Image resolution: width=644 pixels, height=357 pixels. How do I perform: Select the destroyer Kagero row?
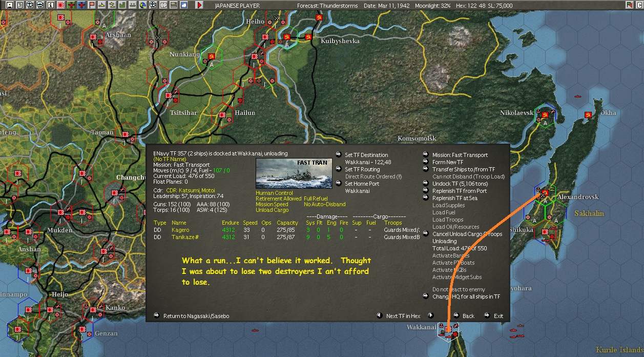click(287, 230)
